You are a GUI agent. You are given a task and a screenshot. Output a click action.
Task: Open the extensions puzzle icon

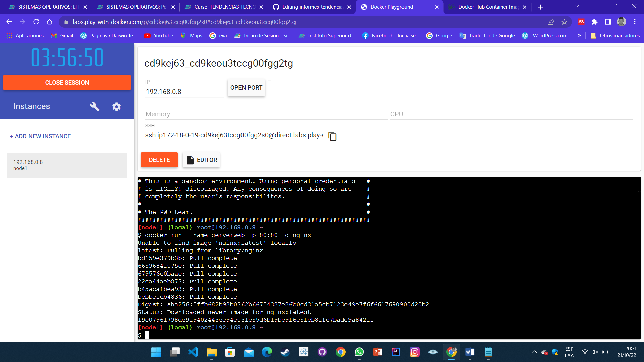point(595,22)
